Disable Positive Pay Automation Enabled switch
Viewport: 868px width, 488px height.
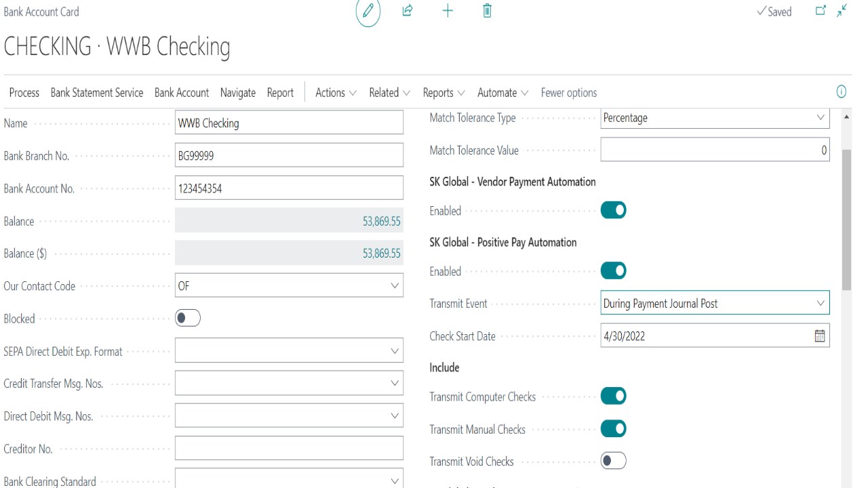click(x=614, y=271)
